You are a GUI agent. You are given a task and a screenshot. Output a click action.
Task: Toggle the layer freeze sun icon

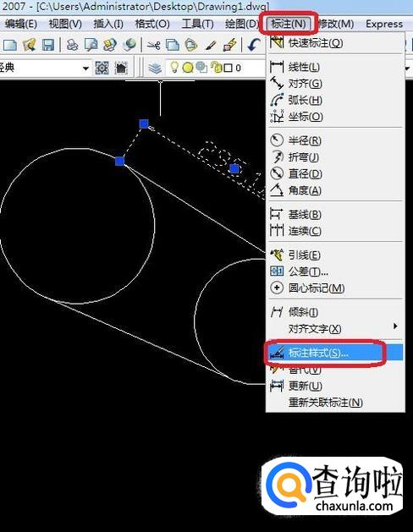coord(187,68)
